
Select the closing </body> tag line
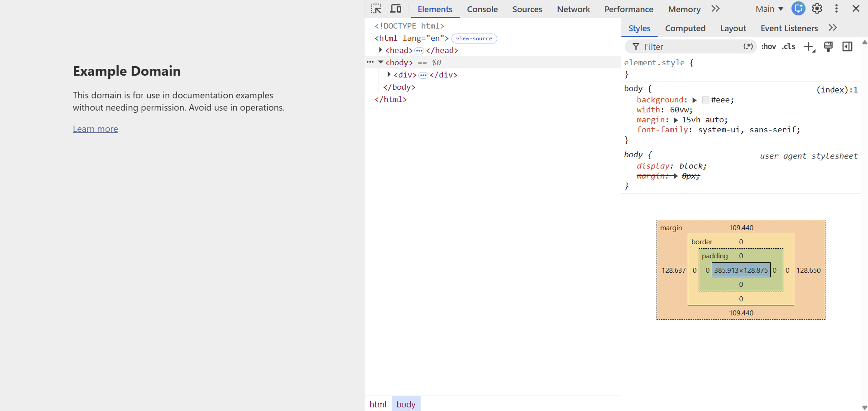point(399,87)
